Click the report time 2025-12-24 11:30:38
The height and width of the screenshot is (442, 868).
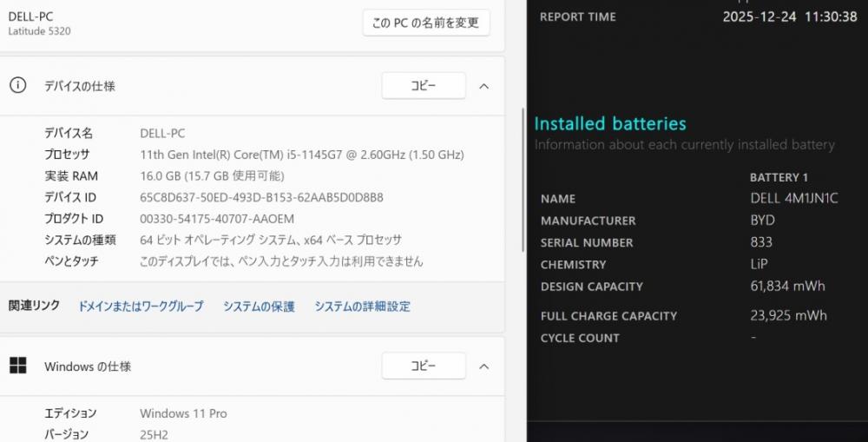click(x=790, y=16)
